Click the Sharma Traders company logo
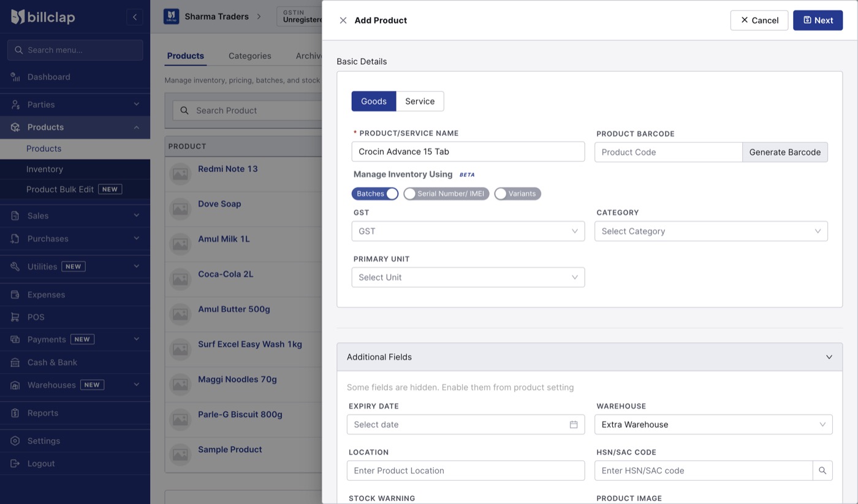 coord(171,17)
